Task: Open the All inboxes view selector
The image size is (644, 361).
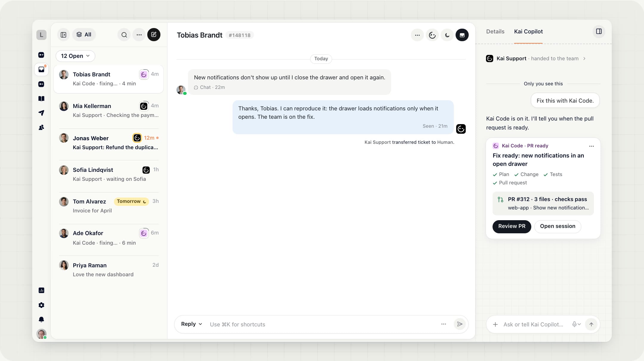Action: [x=84, y=35]
